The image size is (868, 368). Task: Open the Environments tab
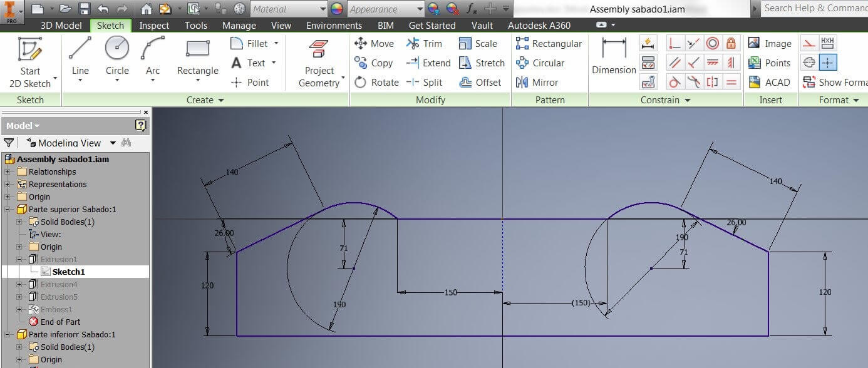pos(334,25)
